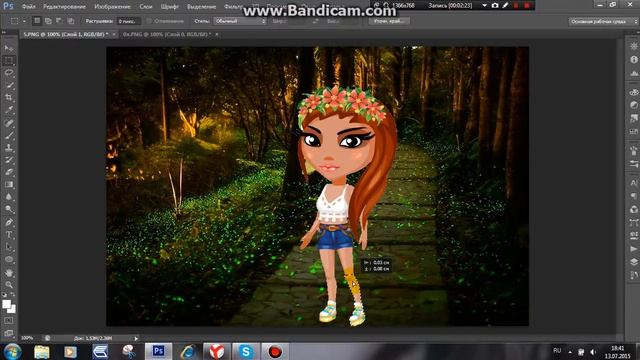Select the Lasso tool
640x360 pixels.
point(9,73)
